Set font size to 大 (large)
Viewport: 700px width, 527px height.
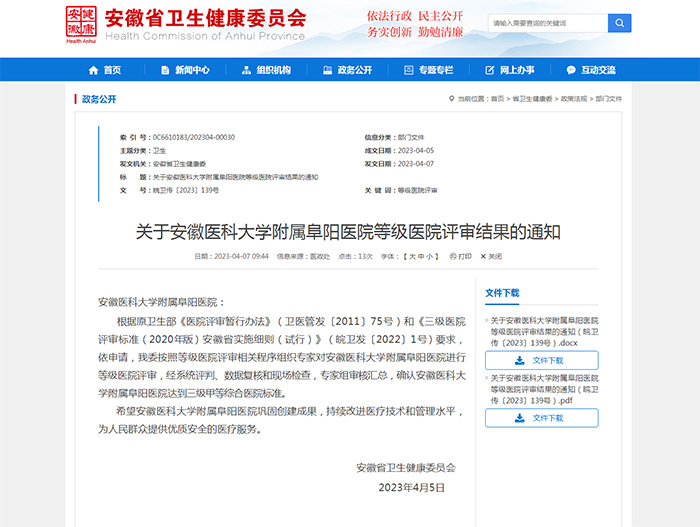coord(411,256)
